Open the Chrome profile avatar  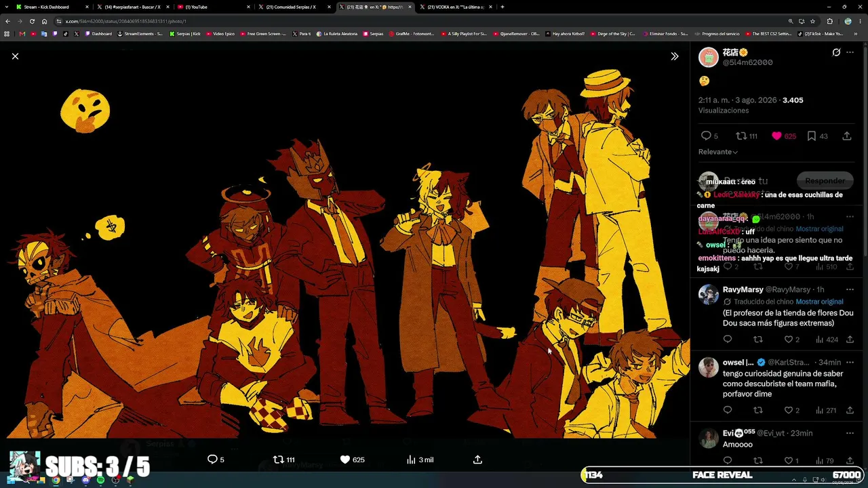tap(848, 21)
